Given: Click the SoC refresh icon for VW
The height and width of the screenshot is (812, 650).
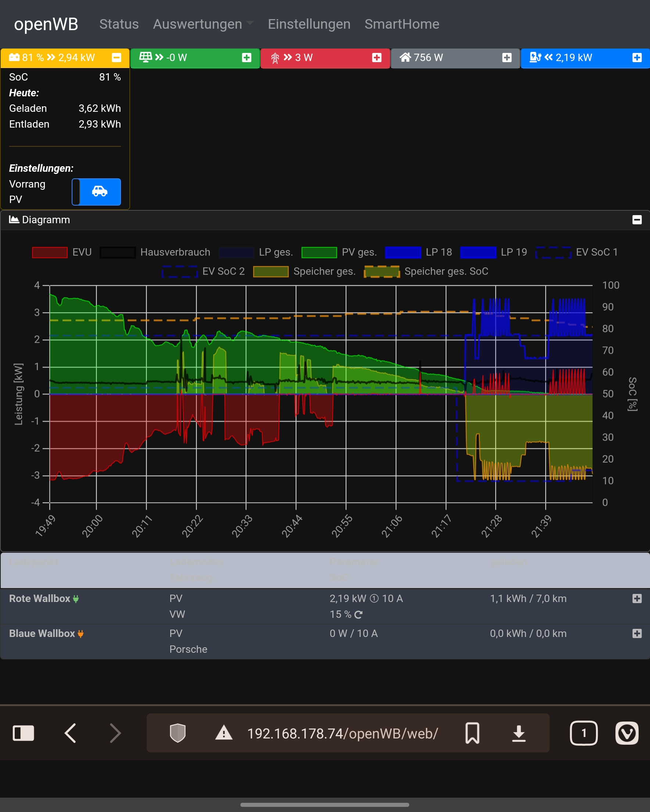Looking at the screenshot, I should [x=358, y=615].
